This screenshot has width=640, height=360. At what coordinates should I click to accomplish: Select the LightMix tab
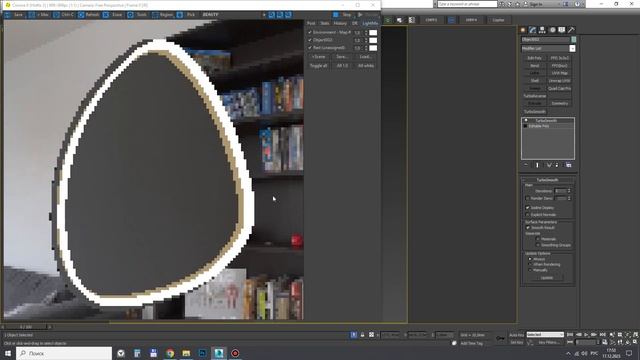[370, 23]
